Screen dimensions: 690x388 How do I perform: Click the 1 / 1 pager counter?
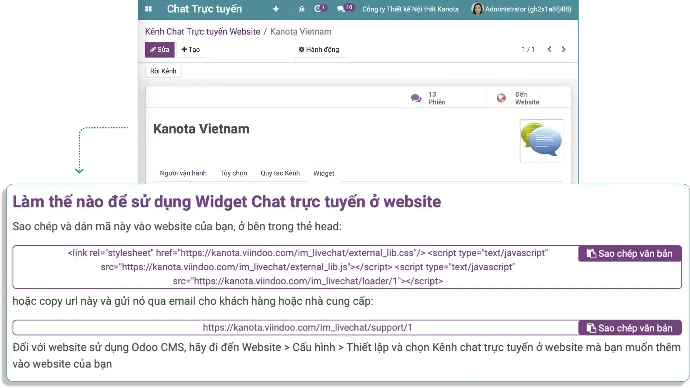528,49
